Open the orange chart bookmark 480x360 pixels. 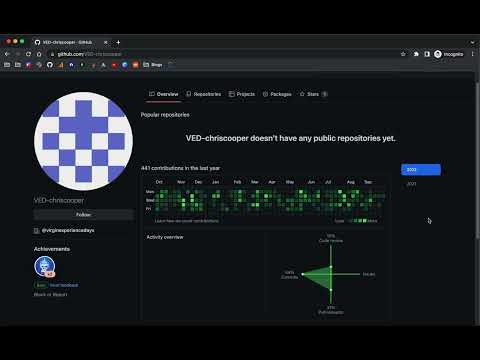[x=60, y=65]
